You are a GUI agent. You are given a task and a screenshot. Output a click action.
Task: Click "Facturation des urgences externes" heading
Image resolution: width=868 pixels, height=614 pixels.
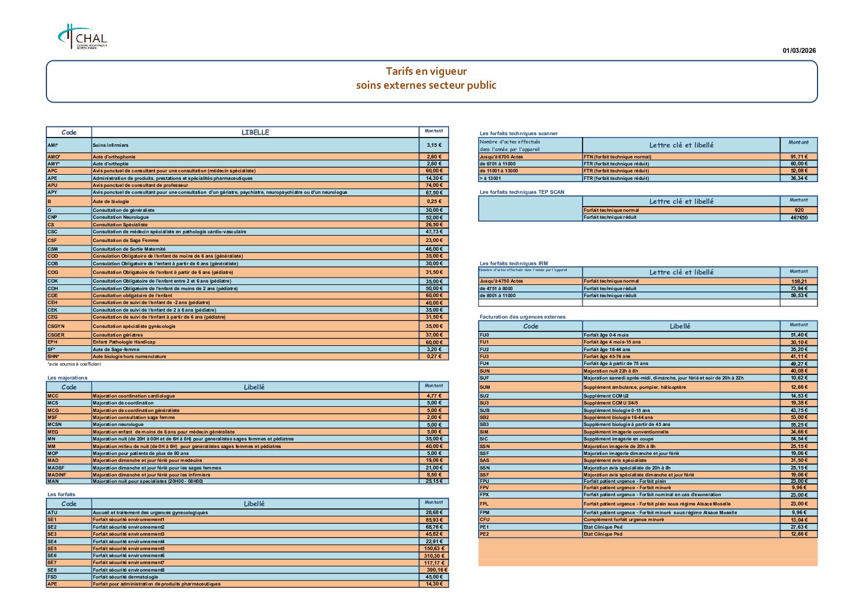[x=522, y=317]
